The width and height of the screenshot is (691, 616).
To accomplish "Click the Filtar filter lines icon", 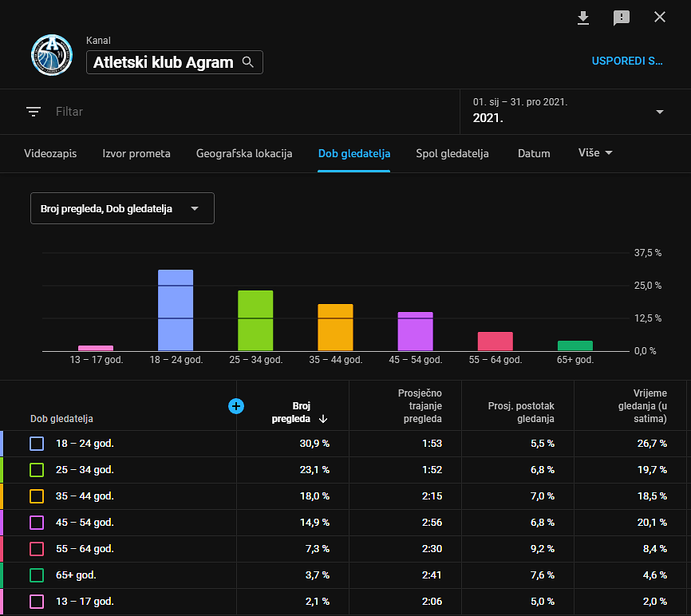I will (34, 112).
